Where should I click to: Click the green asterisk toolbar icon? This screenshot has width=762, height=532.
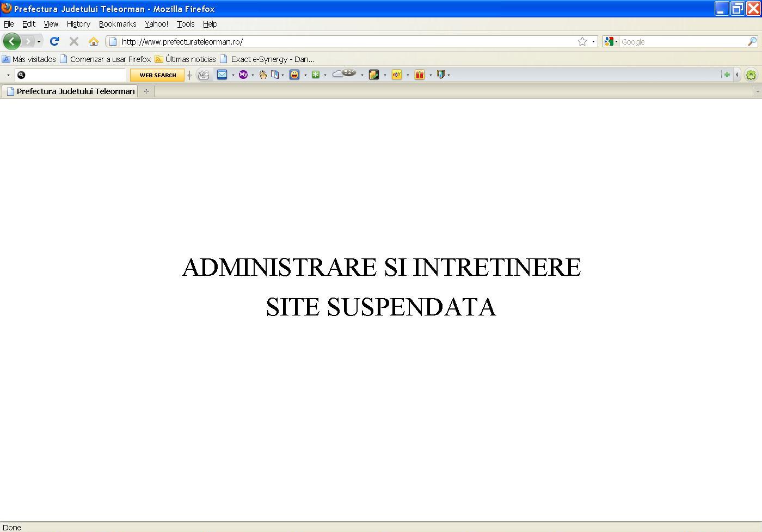pos(316,75)
